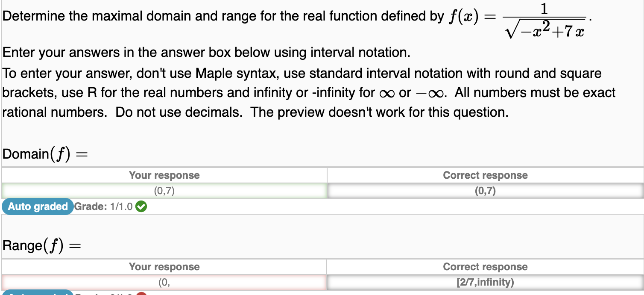Click the Auto graded badge for Domain
This screenshot has height=295, width=644.
point(36,206)
